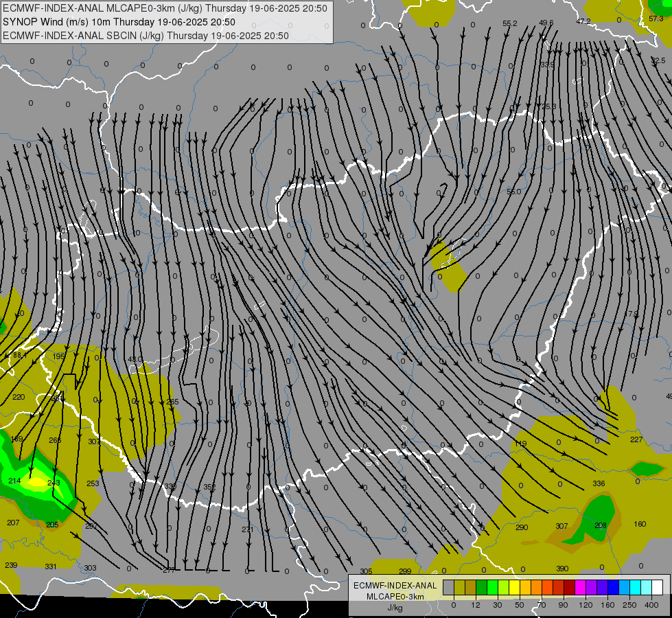Select the map value 390
Image resolution: width=672 pixels, height=618 pixels.
click(562, 569)
